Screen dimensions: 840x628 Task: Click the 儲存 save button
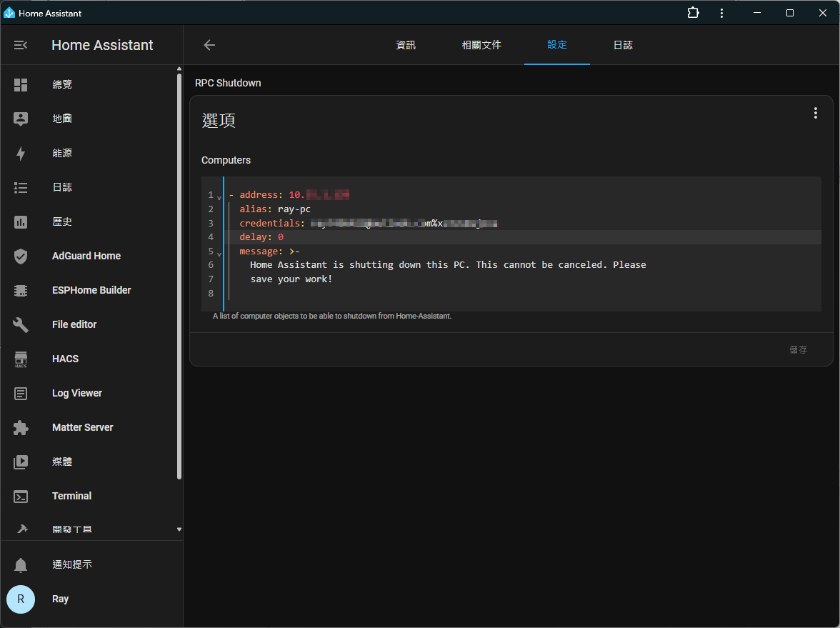[x=798, y=350]
